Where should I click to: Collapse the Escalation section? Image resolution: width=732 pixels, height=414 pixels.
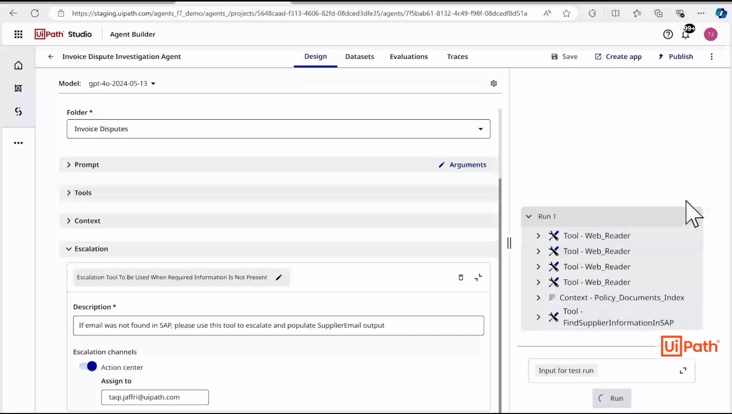pos(68,249)
